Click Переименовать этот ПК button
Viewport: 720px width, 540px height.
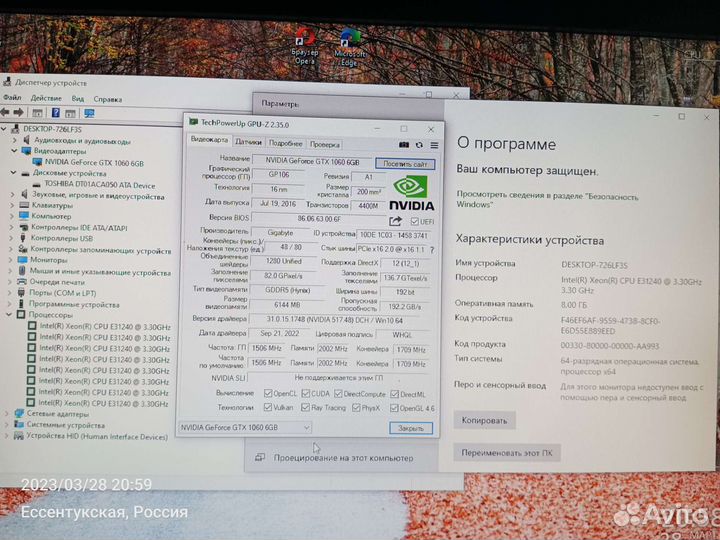click(x=507, y=453)
